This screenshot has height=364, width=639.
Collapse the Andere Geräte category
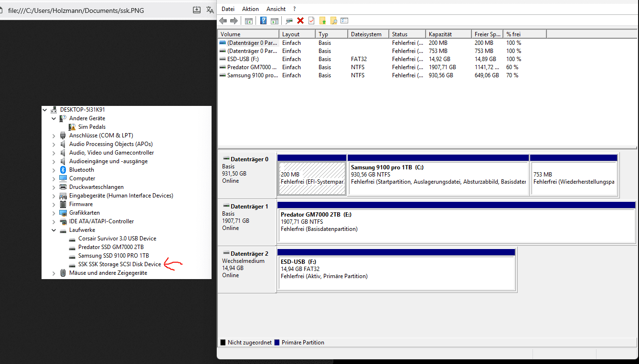54,118
